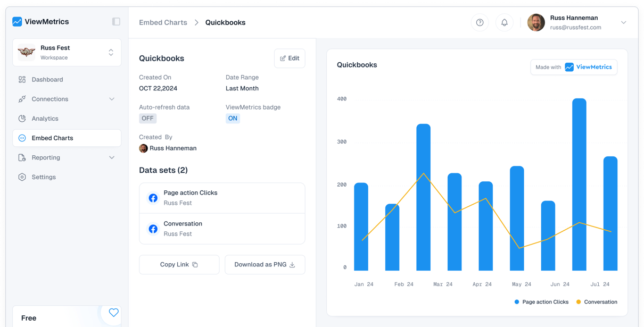Viewport: 644px width, 327px height.
Task: Click the Facebook icon on Page action Clicks
Action: pos(153,197)
